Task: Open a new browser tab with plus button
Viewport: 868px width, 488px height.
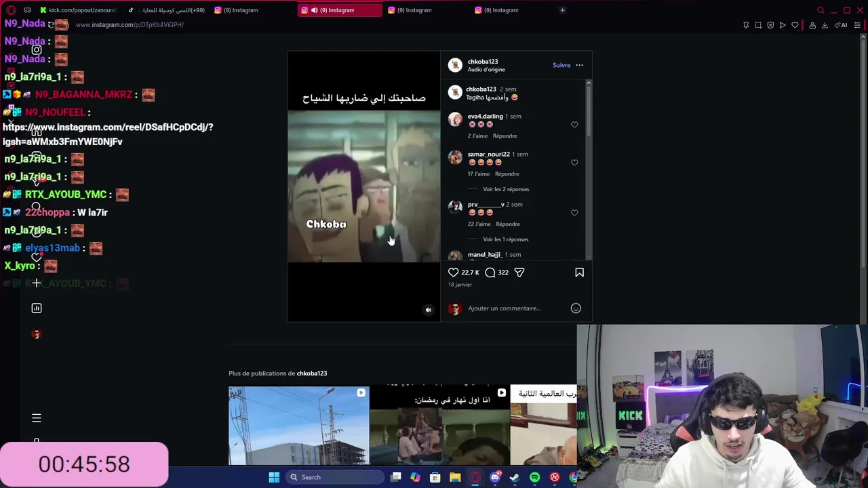Action: [562, 10]
